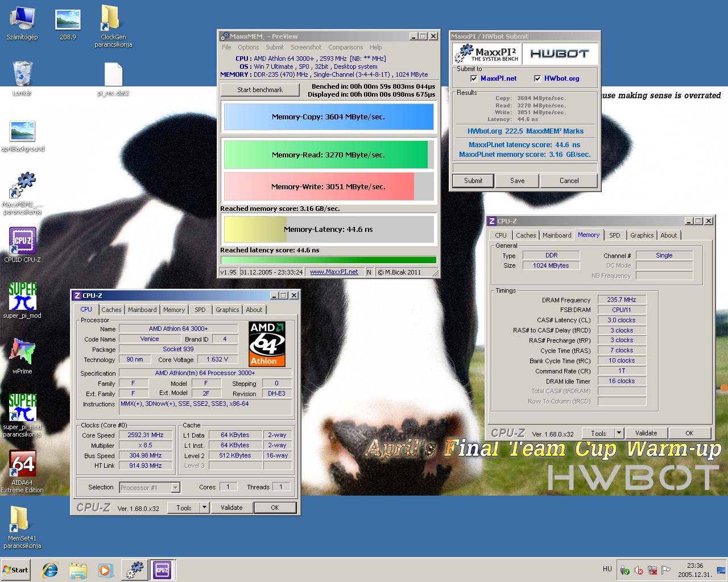This screenshot has width=728, height=582.
Task: Open Internet Explorer from taskbar
Action: (50, 570)
